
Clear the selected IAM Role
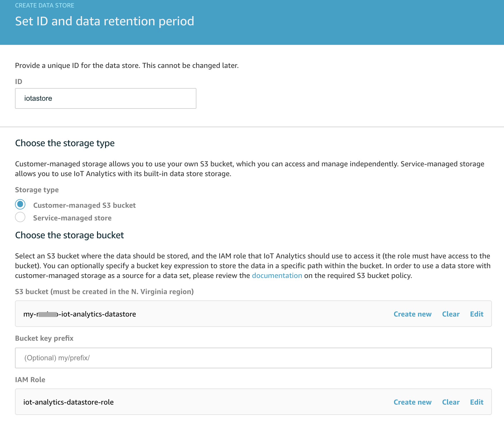[451, 402]
